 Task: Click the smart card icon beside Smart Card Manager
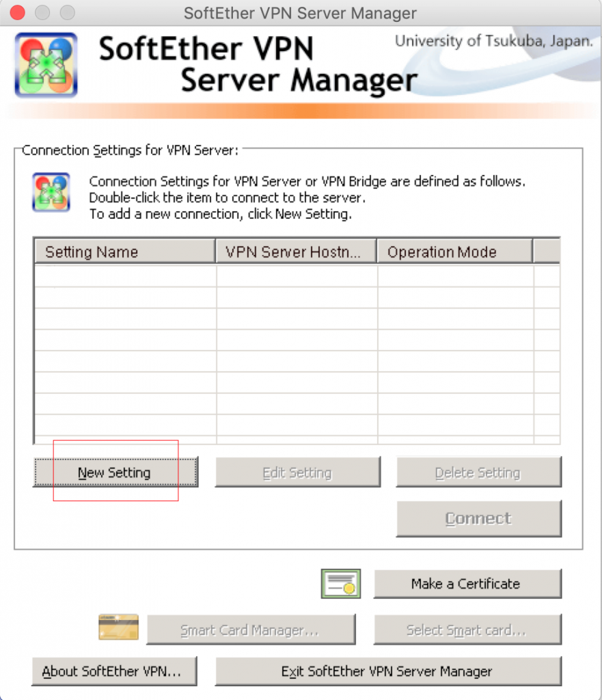(118, 628)
